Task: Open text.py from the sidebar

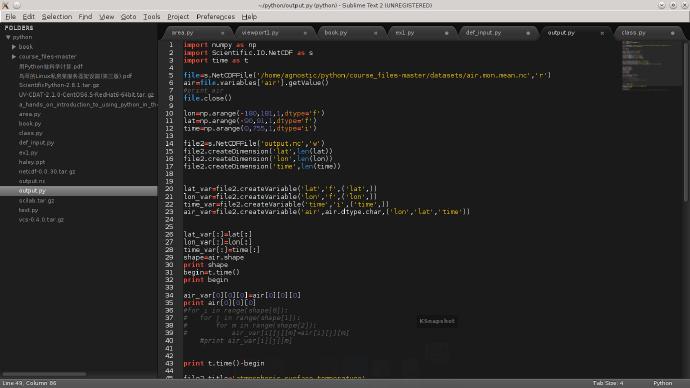Action: click(x=29, y=210)
